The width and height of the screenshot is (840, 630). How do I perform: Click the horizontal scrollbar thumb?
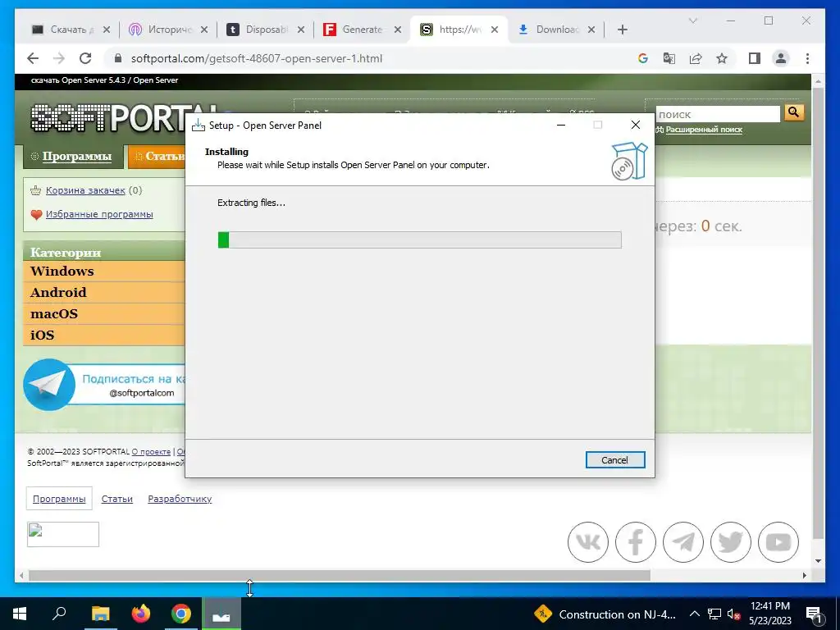pyautogui.click(x=339, y=575)
